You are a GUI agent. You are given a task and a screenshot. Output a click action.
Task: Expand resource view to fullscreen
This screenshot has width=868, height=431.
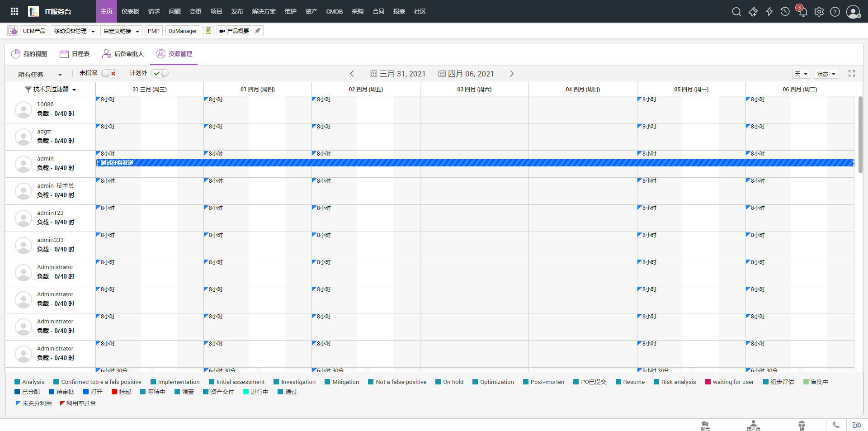(852, 73)
